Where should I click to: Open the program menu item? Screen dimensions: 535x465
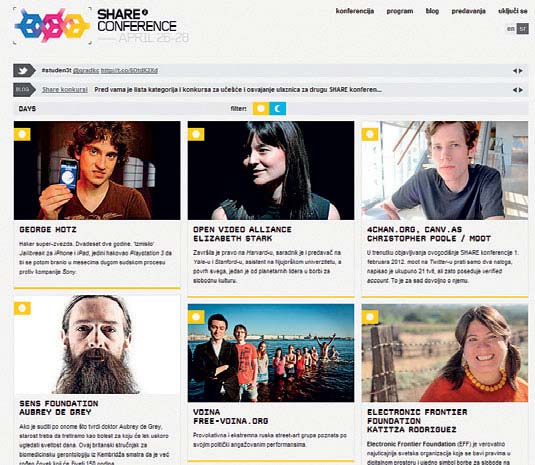[400, 11]
